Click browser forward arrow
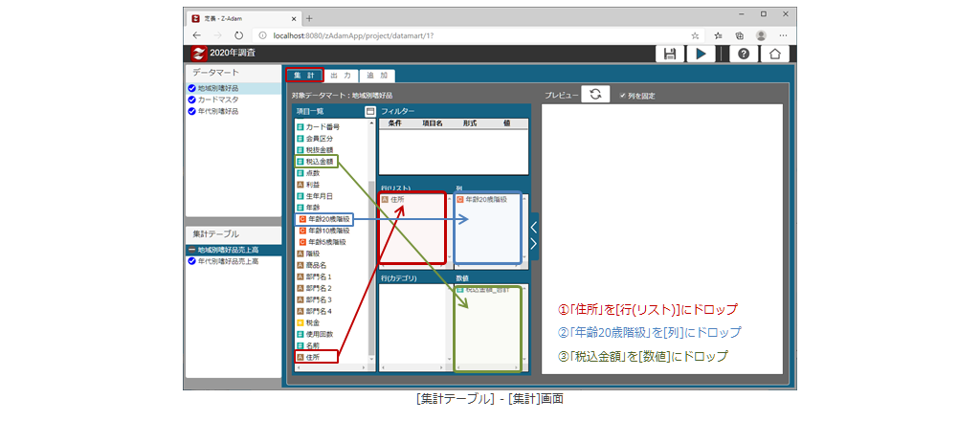Viewport: 980px width, 421px height. pyautogui.click(x=217, y=35)
